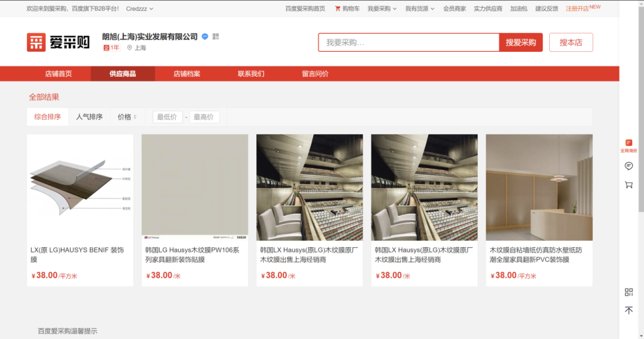Sort products by 价格
The width and height of the screenshot is (644, 339).
pyautogui.click(x=127, y=117)
